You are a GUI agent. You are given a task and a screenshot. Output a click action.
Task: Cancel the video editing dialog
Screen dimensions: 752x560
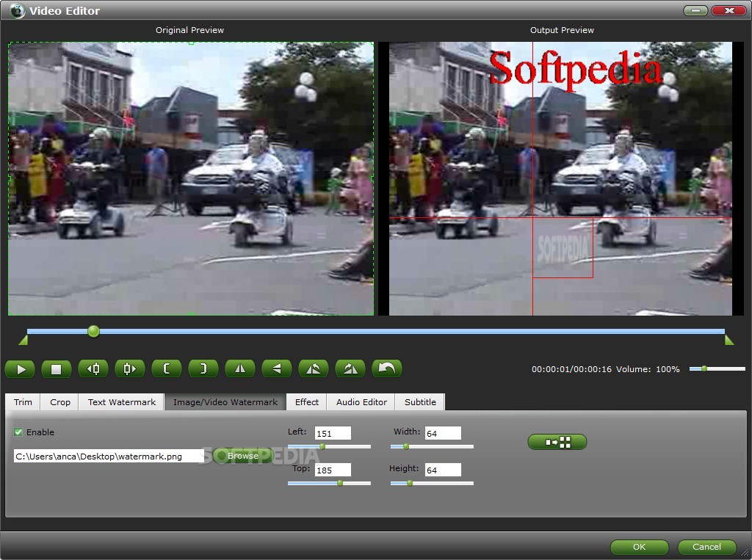[706, 547]
